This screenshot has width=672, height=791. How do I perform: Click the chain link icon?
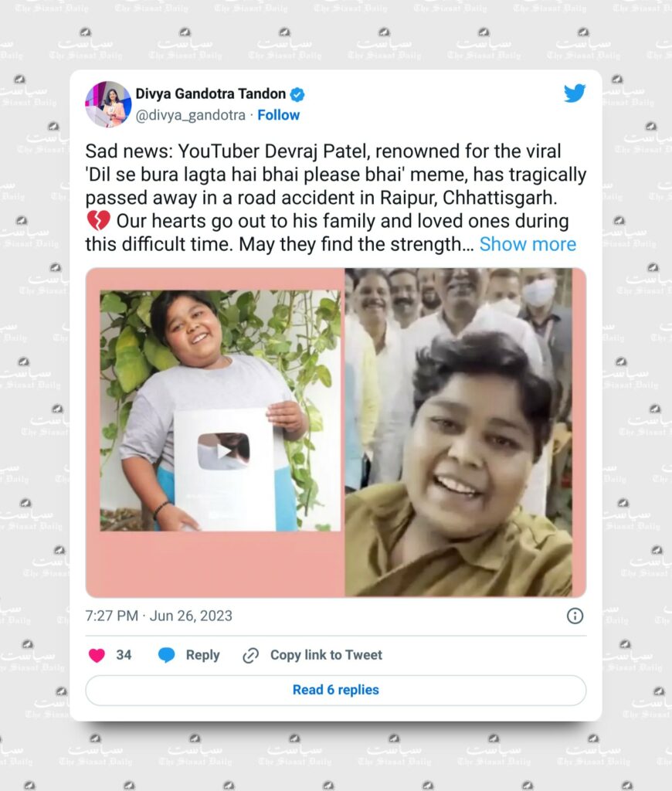click(x=251, y=655)
